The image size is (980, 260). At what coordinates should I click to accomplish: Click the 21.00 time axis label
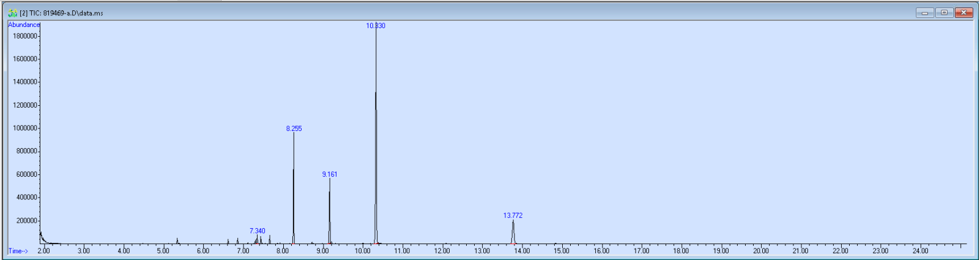click(801, 251)
